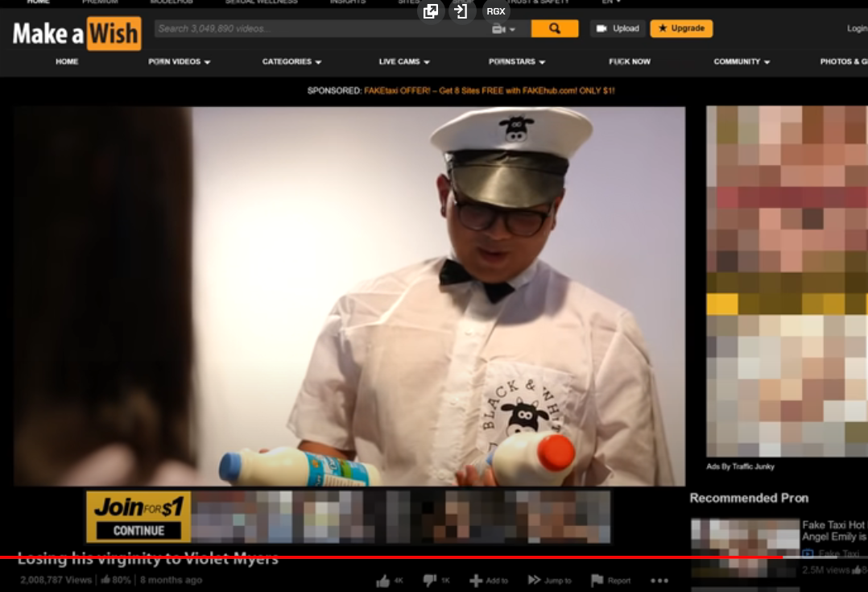The image size is (868, 592).
Task: Click the thumbs down dislike icon
Action: pos(430,581)
